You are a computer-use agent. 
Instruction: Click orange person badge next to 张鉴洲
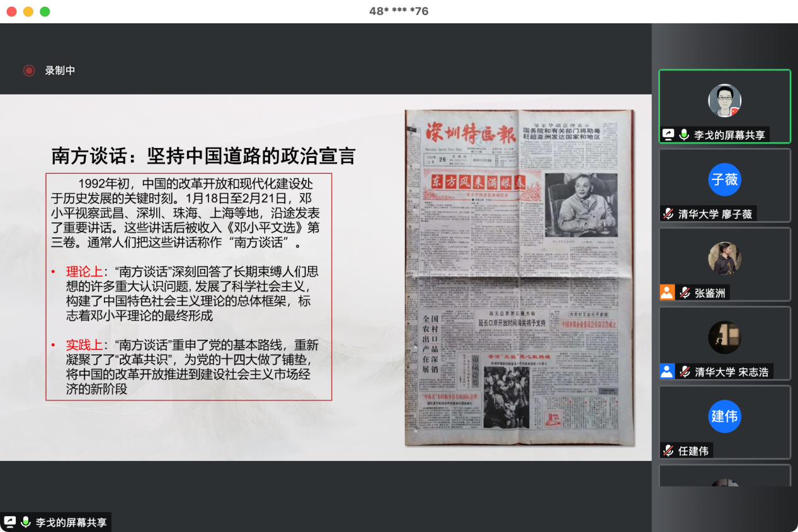click(x=667, y=293)
